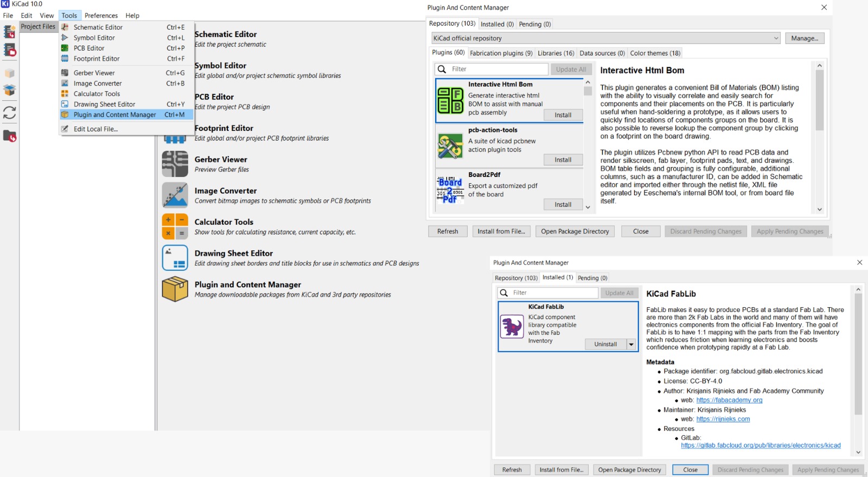Open the GitLab fabcloud libraries link
The width and height of the screenshot is (868, 477).
(x=761, y=446)
